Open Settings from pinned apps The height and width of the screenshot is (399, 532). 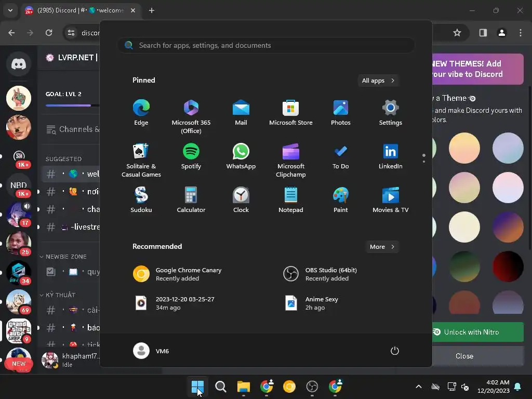tap(391, 113)
